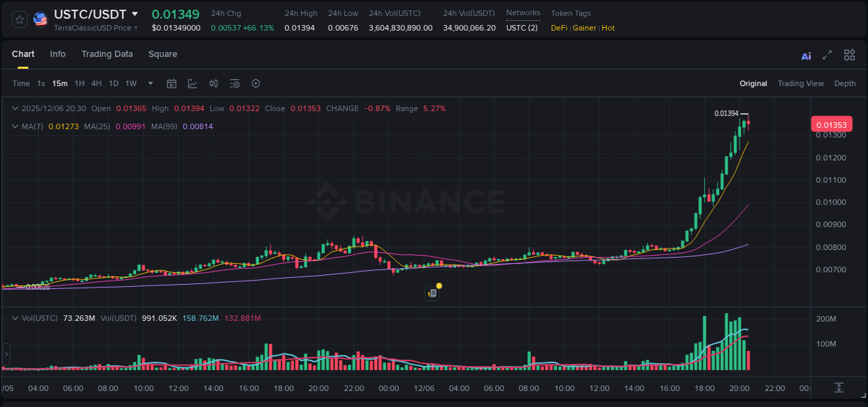Image resolution: width=868 pixels, height=407 pixels.
Task: Collapse the moving averages row
Action: (x=15, y=126)
